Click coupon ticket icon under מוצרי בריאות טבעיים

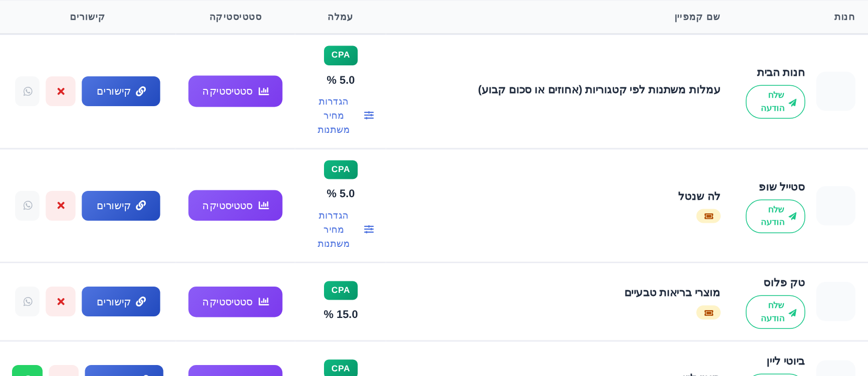[x=709, y=313]
